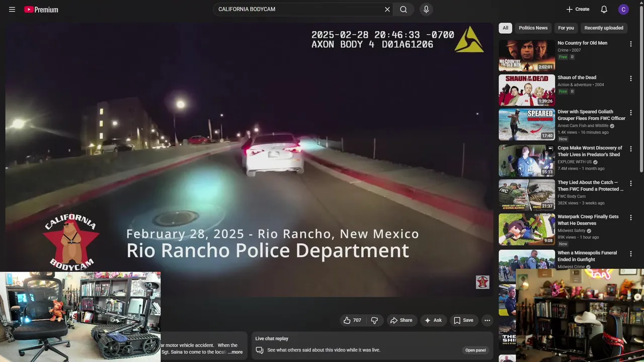
Task: Open They Lied About the Catch title
Action: (x=590, y=186)
